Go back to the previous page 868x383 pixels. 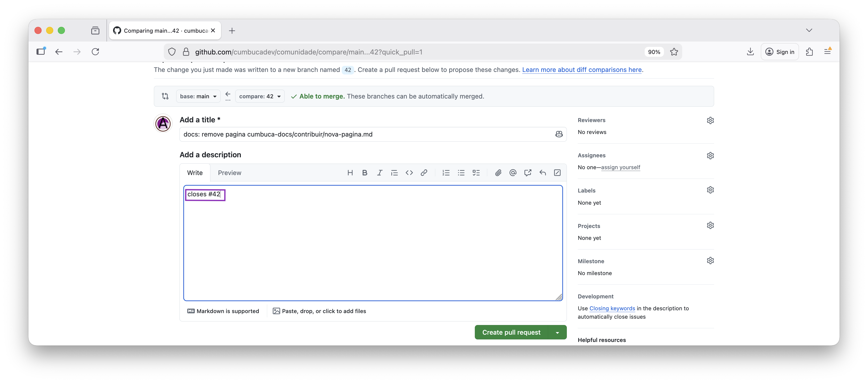[x=59, y=52]
